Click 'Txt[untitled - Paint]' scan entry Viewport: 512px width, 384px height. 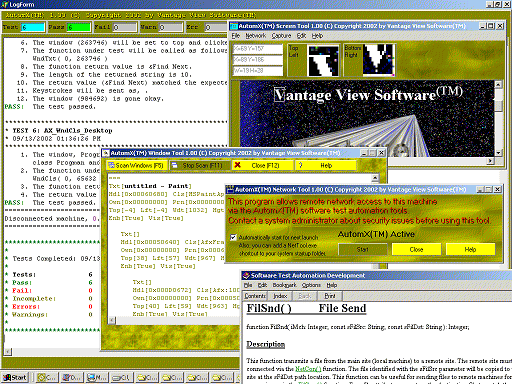(150, 186)
